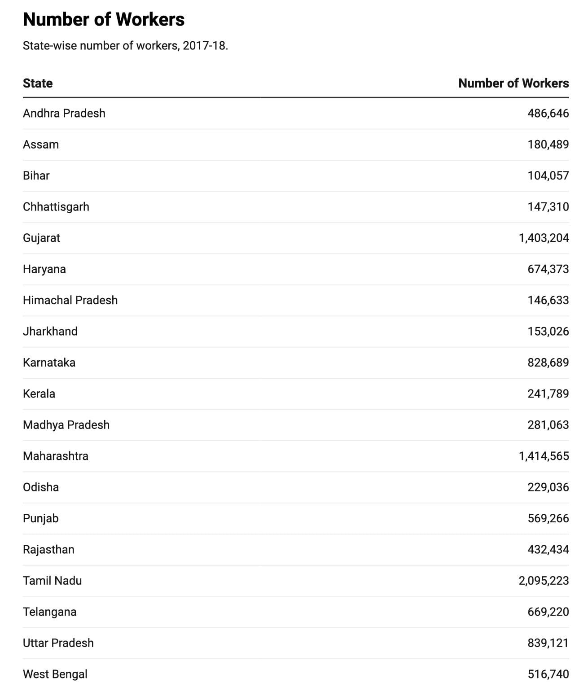Click the State-wise number of workers subtitle
Image resolution: width=588 pixels, height=700 pixels.
[x=125, y=46]
